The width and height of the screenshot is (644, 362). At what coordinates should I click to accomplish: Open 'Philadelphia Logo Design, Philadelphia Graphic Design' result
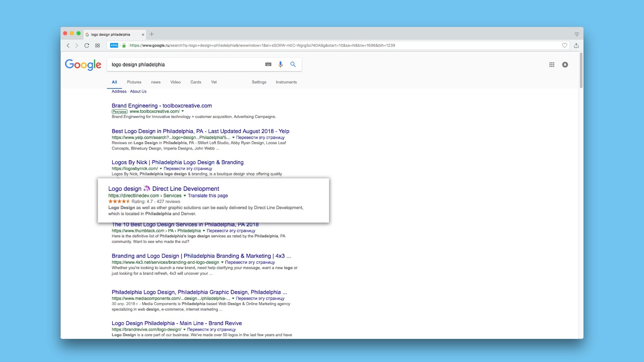point(199,292)
